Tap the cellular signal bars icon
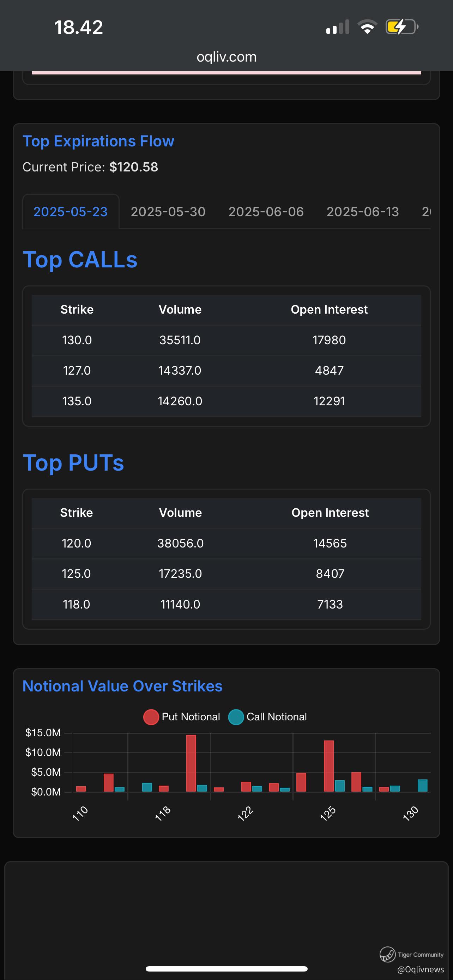Viewport: 453px width, 980px height. pyautogui.click(x=337, y=28)
